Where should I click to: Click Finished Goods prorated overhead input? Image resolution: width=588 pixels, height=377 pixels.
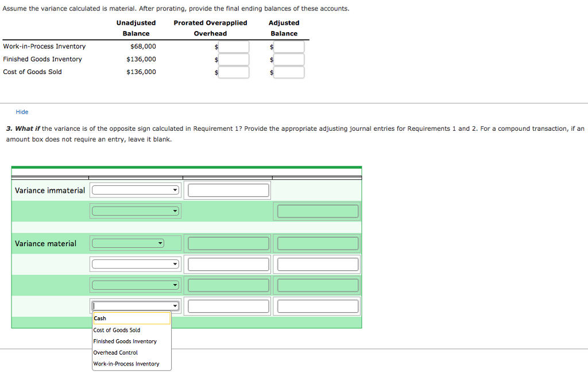(x=234, y=60)
